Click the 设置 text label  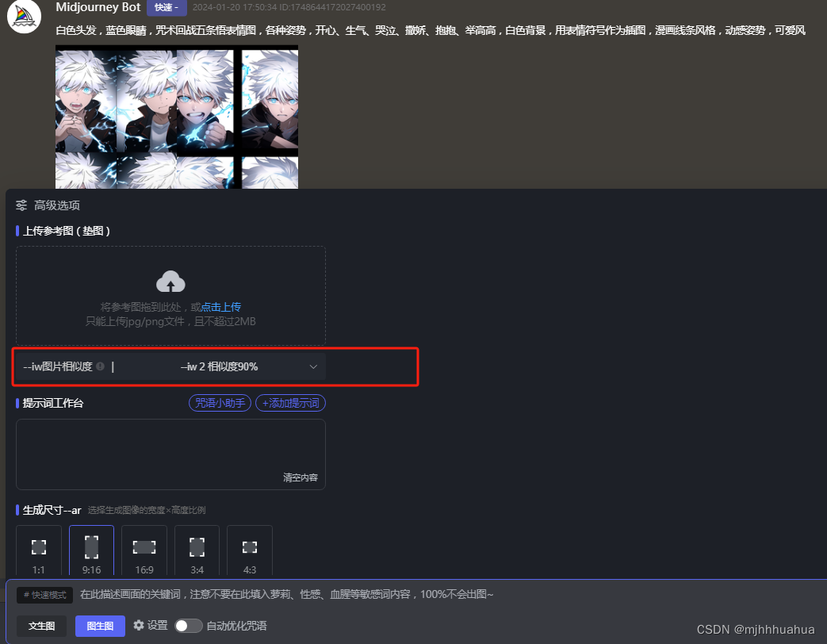pyautogui.click(x=157, y=626)
